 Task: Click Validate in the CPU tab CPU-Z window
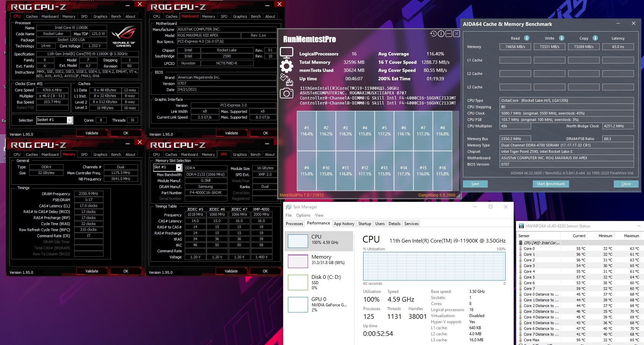[x=92, y=133]
